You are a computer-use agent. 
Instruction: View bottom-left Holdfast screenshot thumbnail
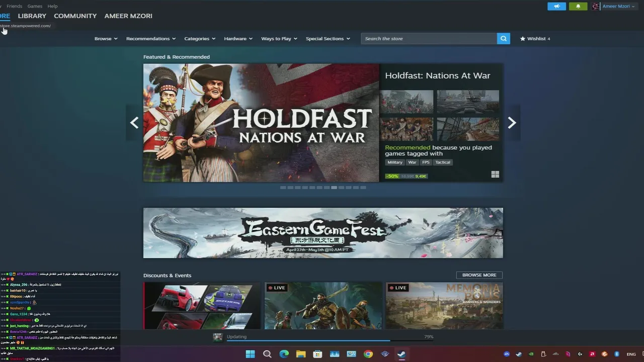click(x=407, y=130)
